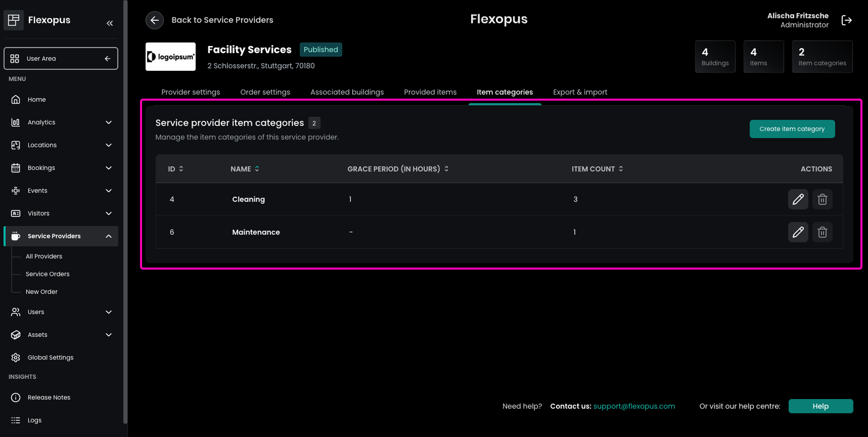This screenshot has height=437, width=868.
Task: Delete the Maintenance item category
Action: tap(822, 232)
